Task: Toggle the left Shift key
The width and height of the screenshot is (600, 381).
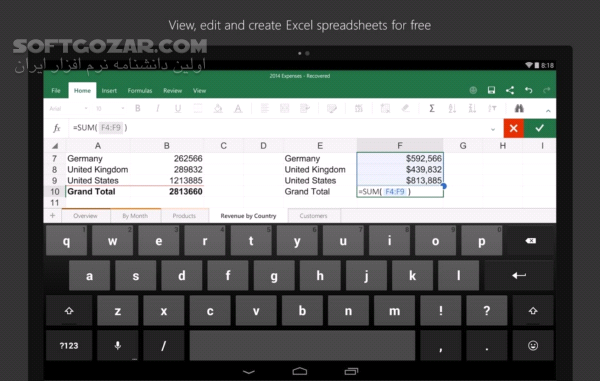Action: [x=69, y=311]
